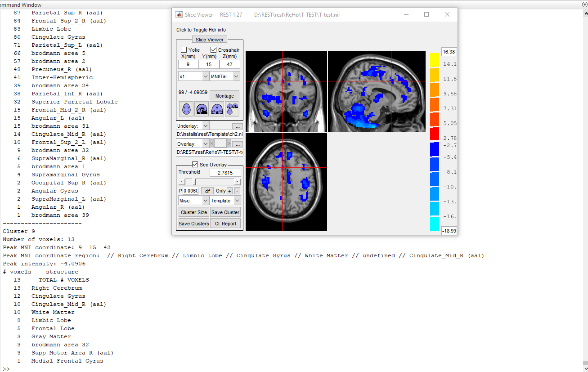The height and width of the screenshot is (372, 588).
Task: Click 'Peak MNI coordinate: 9 15 42' line
Action: tap(57, 247)
